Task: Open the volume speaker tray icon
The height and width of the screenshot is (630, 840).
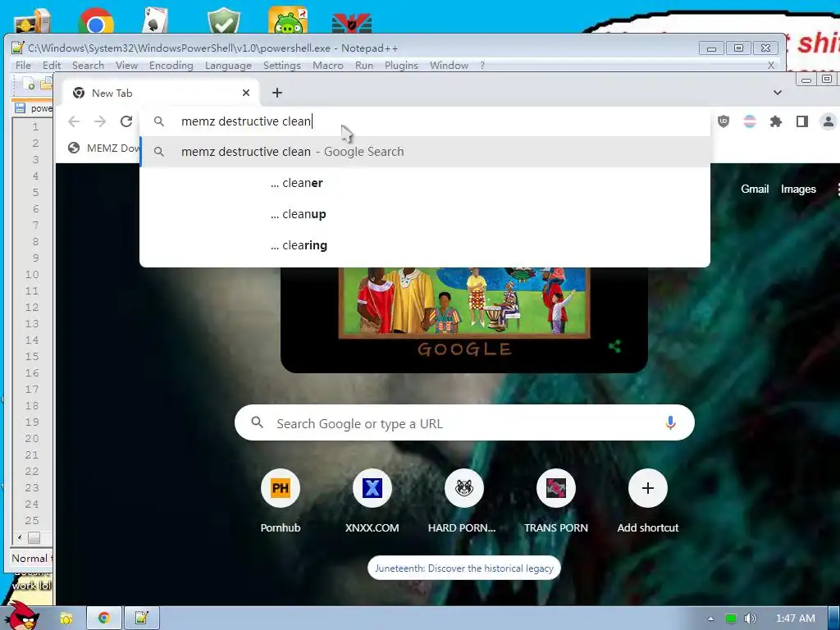Action: [x=750, y=619]
